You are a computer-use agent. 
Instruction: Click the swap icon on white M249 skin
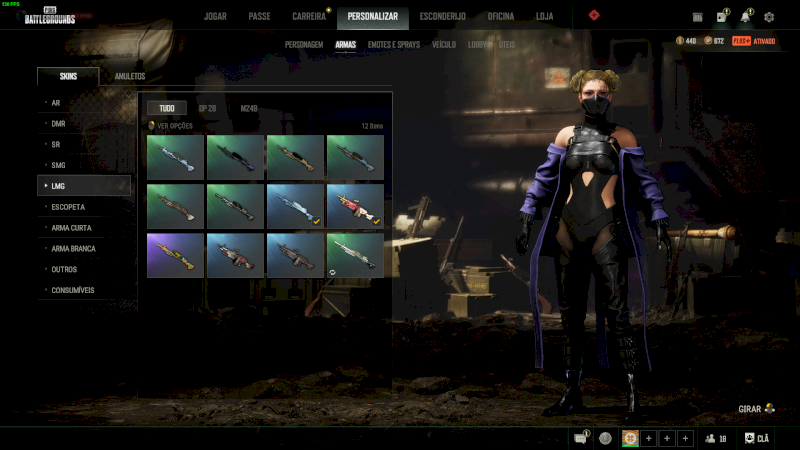(x=332, y=272)
